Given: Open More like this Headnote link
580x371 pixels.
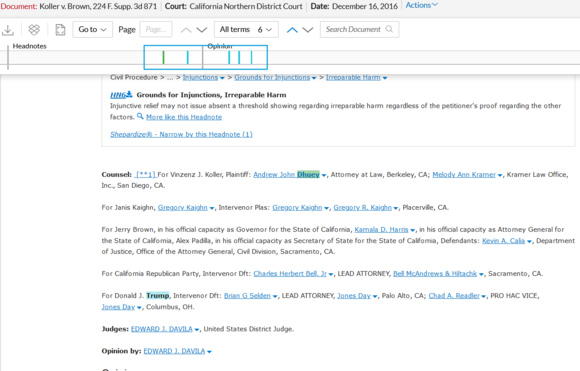Looking at the screenshot, I should point(184,117).
